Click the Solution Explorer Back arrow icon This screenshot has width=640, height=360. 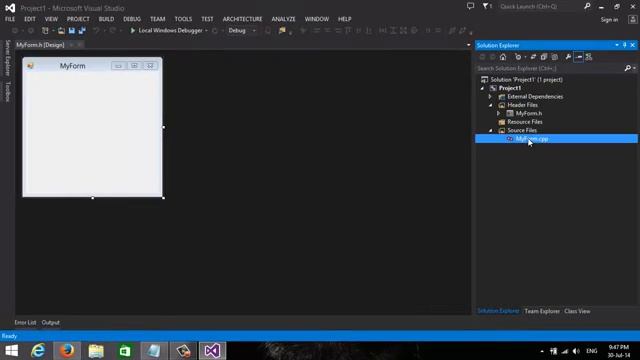[x=482, y=57]
